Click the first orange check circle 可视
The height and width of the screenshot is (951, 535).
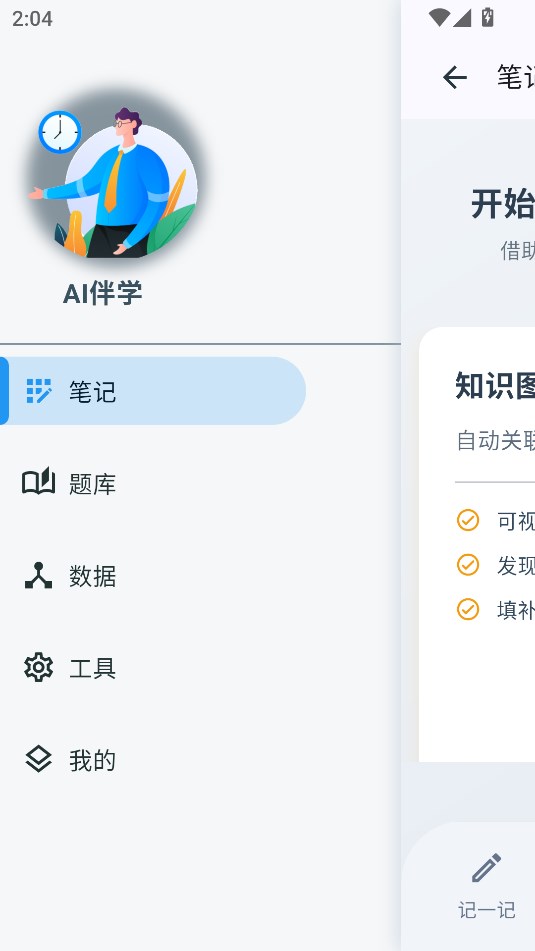tap(468, 520)
